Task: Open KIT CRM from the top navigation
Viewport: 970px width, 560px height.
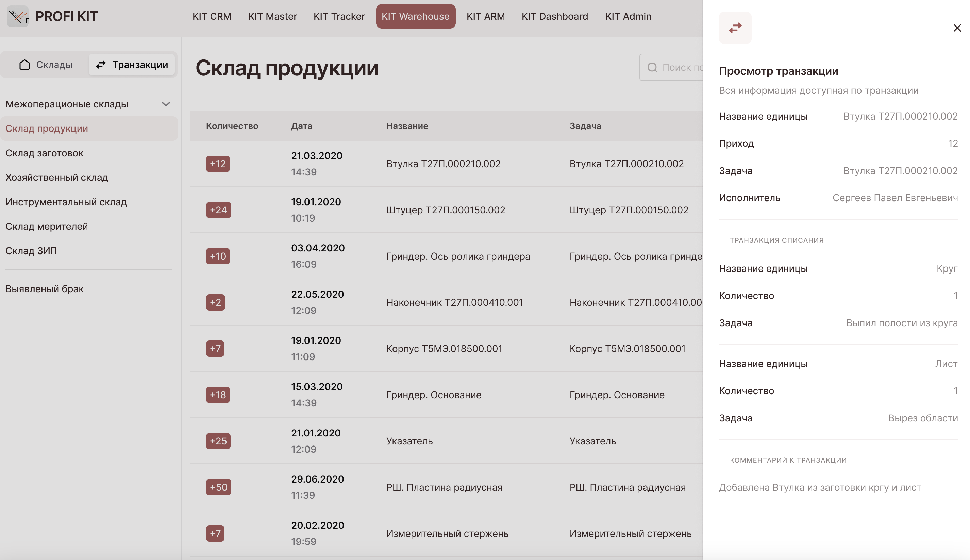Action: [x=212, y=16]
